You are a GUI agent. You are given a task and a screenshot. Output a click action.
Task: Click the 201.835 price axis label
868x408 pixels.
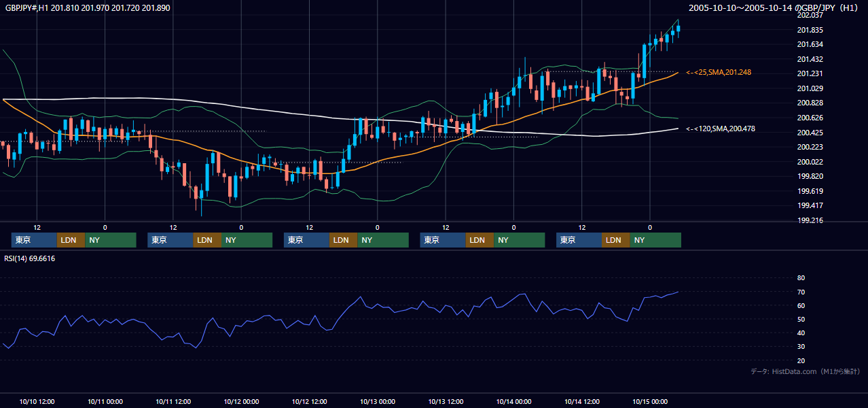[810, 30]
